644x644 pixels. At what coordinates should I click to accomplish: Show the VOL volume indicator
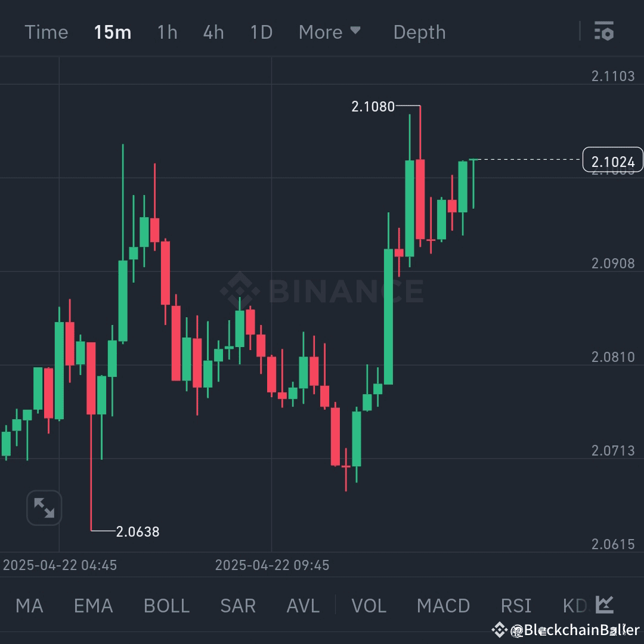click(x=369, y=605)
